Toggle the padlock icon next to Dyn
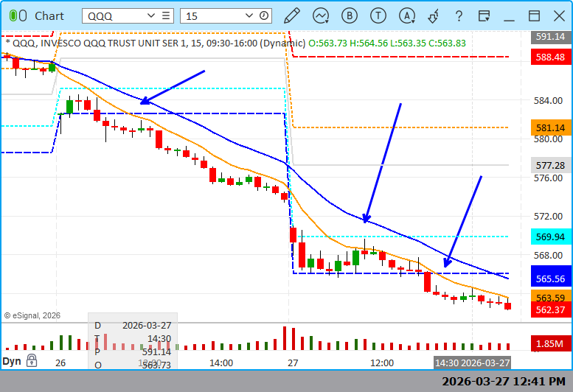Viewport: 573px width, 392px height. pos(32,360)
